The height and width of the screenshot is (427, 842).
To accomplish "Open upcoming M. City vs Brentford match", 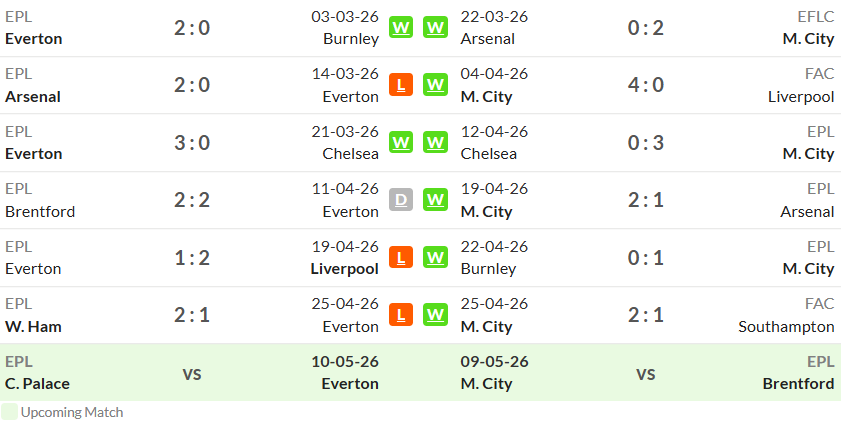I will click(x=645, y=373).
